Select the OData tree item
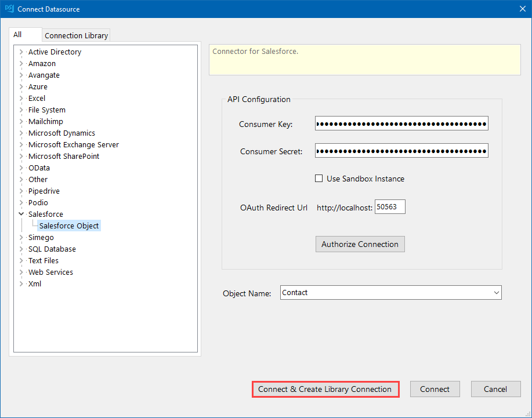This screenshot has height=418, width=532. click(x=39, y=168)
